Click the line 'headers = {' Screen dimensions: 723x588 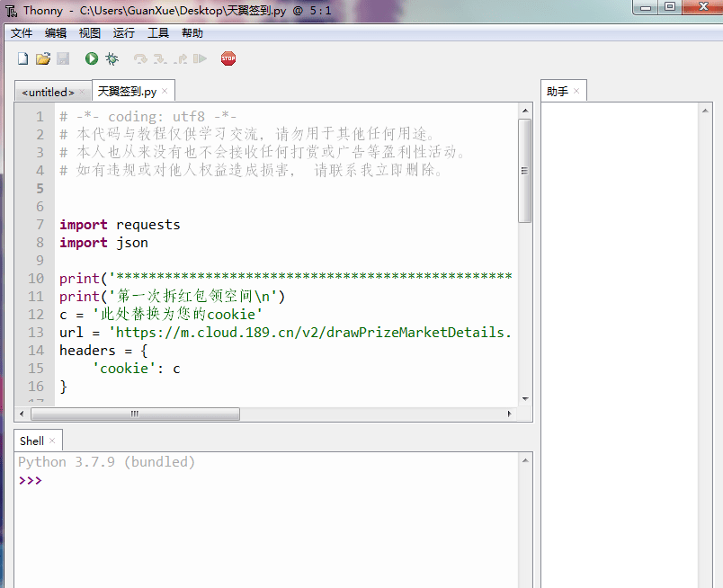click(x=103, y=351)
